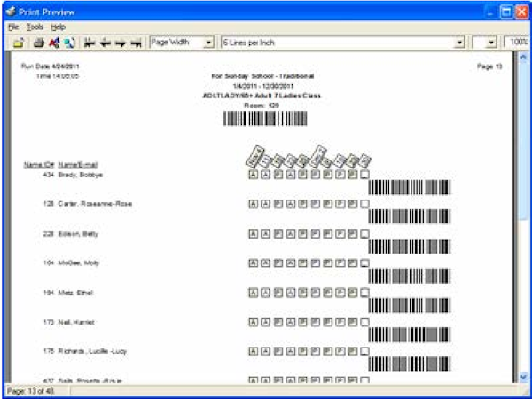The image size is (532, 399).
Task: Click the 100% zoom value field
Action: [x=516, y=42]
